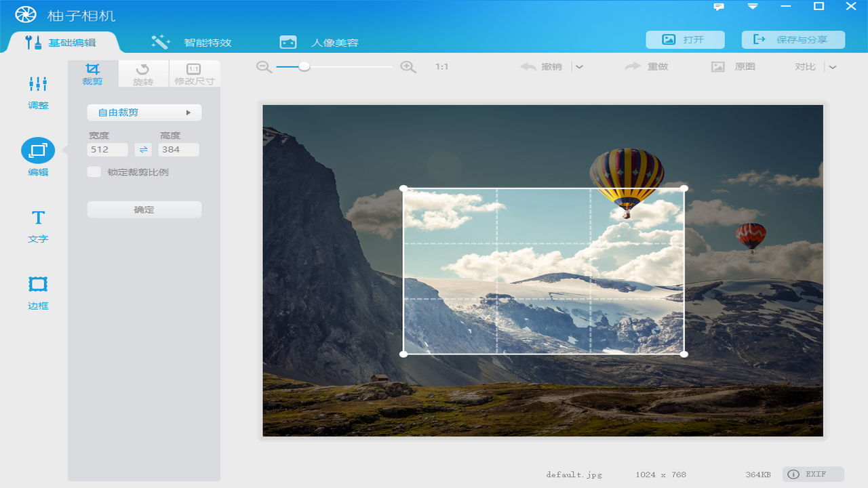868x488 pixels.
Task: Click the 撤销 undo arrow
Action: pos(528,67)
